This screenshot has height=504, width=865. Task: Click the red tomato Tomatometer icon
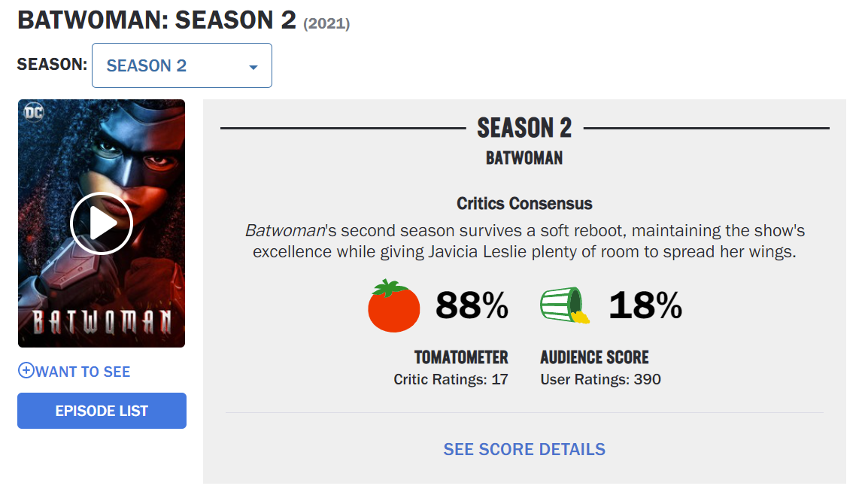tap(393, 306)
